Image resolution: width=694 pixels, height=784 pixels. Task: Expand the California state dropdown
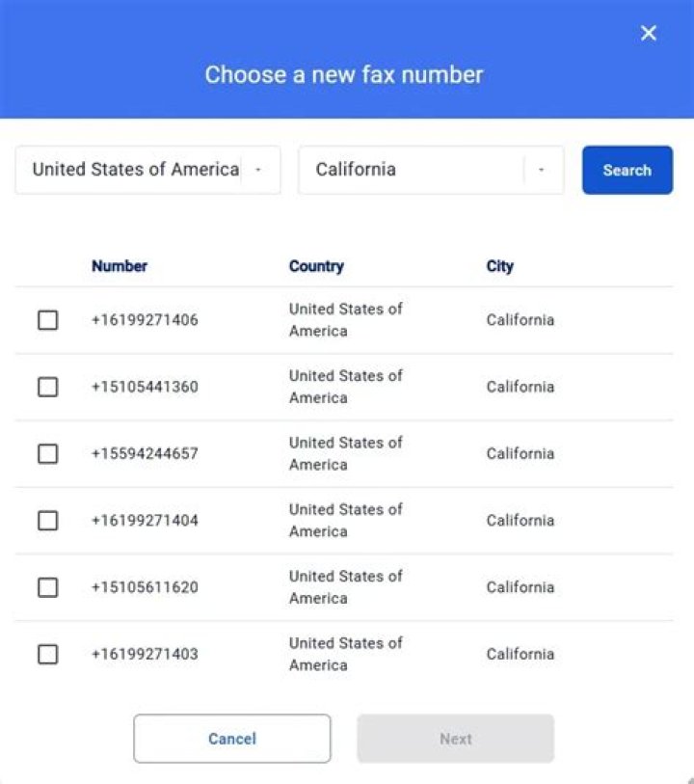tap(430, 170)
